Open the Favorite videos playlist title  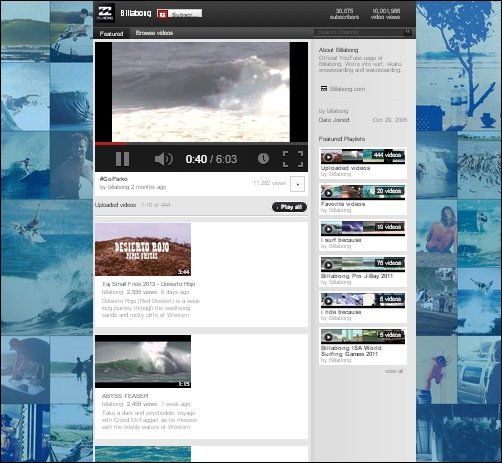pyautogui.click(x=343, y=204)
